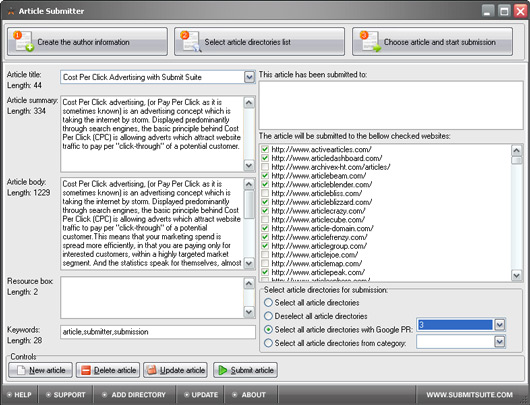530x405 pixels.
Task: Visit WWW.SUBMITSUITE.COM link
Action: point(469,395)
